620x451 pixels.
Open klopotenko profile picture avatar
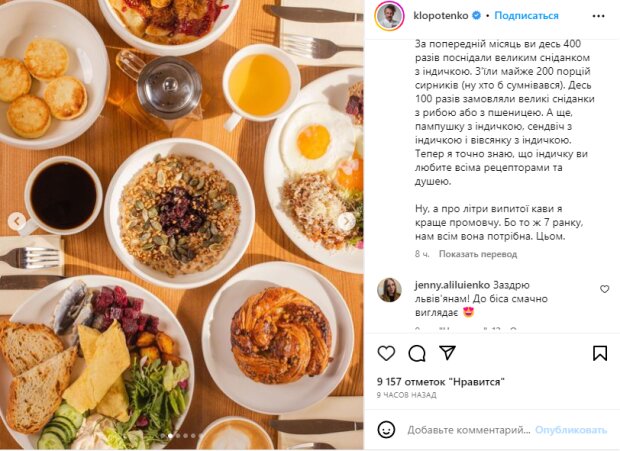tap(389, 16)
